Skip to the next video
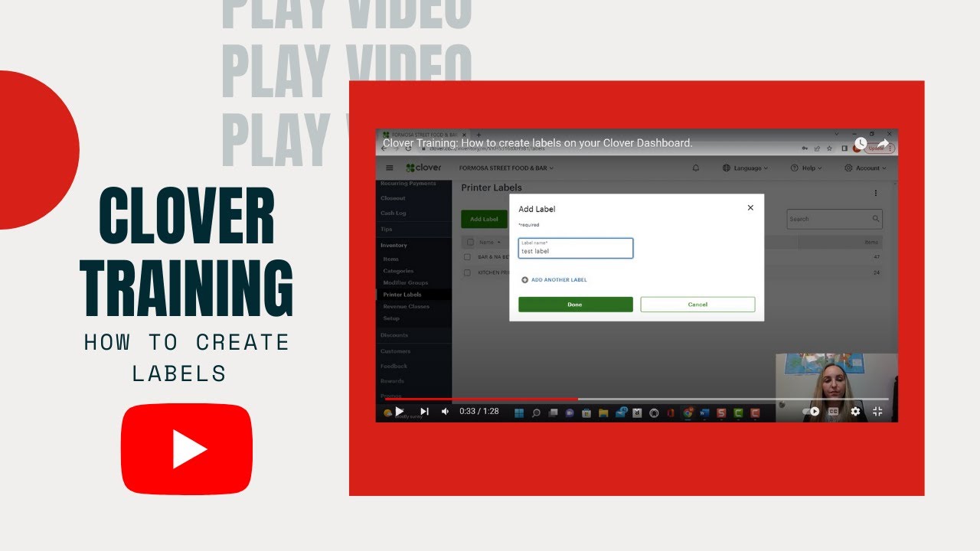The width and height of the screenshot is (980, 551). tap(424, 412)
